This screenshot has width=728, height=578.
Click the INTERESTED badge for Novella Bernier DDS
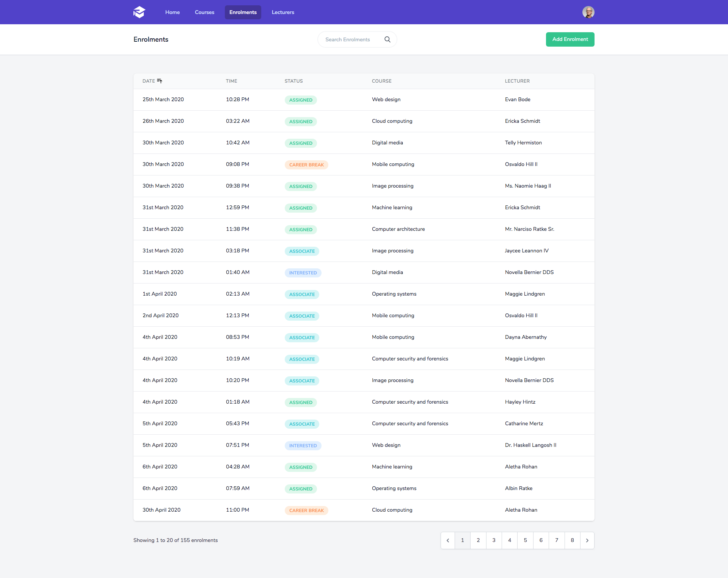coord(303,273)
